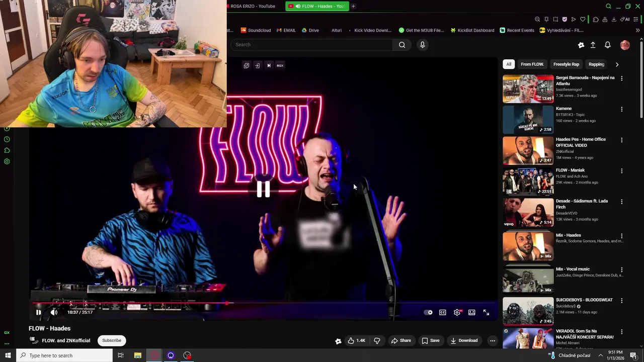This screenshot has height=362, width=644.
Task: Open options for Haades Pes - Home Office
Action: 622,140
